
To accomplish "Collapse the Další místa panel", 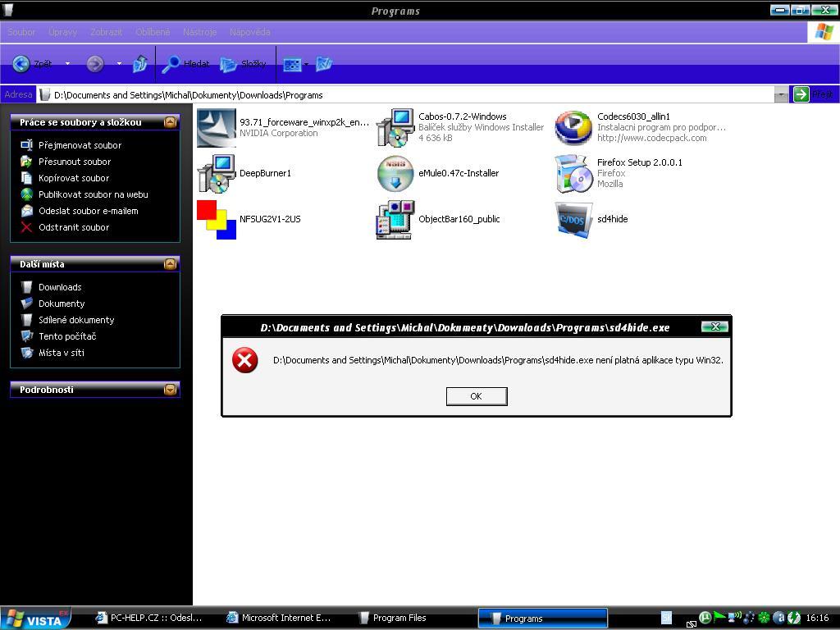I will click(170, 264).
